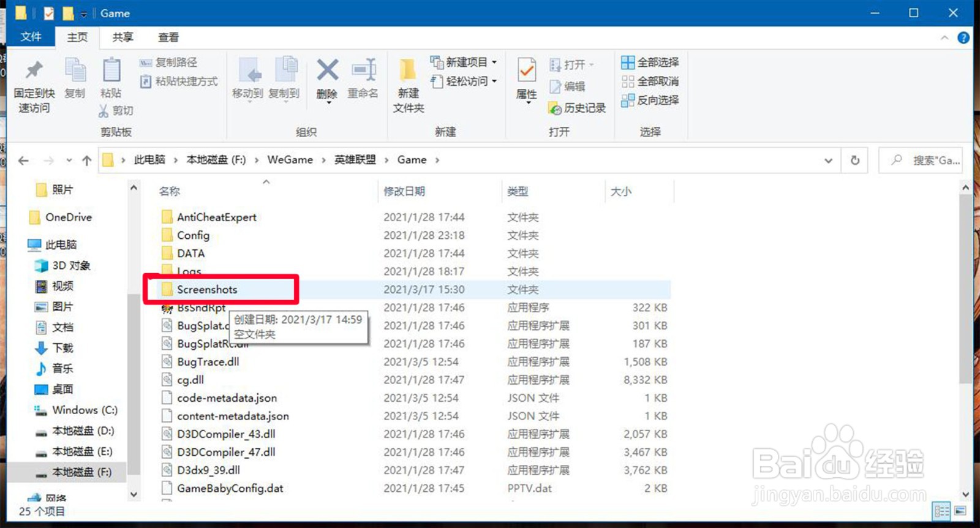Select the Paste ribbon icon
Screen dimensions: 980x528
(111, 78)
